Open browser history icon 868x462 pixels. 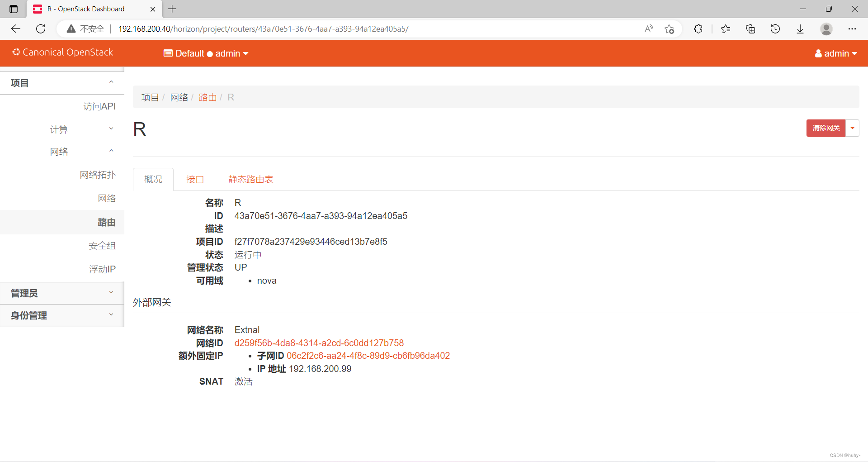click(775, 29)
